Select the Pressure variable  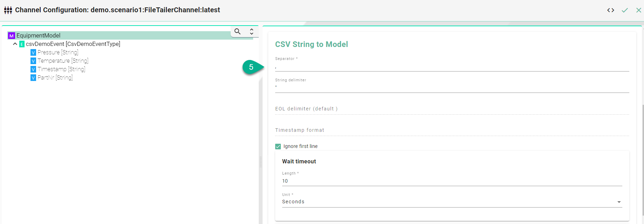pyautogui.click(x=57, y=52)
